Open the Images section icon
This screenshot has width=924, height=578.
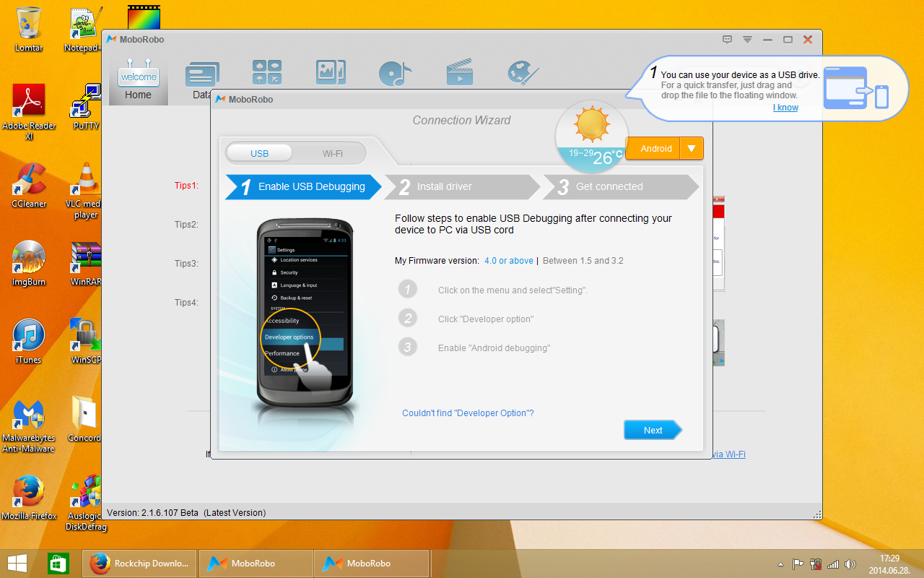pyautogui.click(x=330, y=73)
